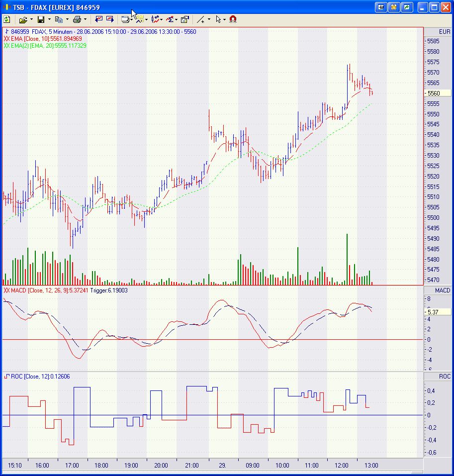Viewport: 454px width, 476px height.
Task: Minimize the TSB FDAX window
Action: [x=423, y=7]
